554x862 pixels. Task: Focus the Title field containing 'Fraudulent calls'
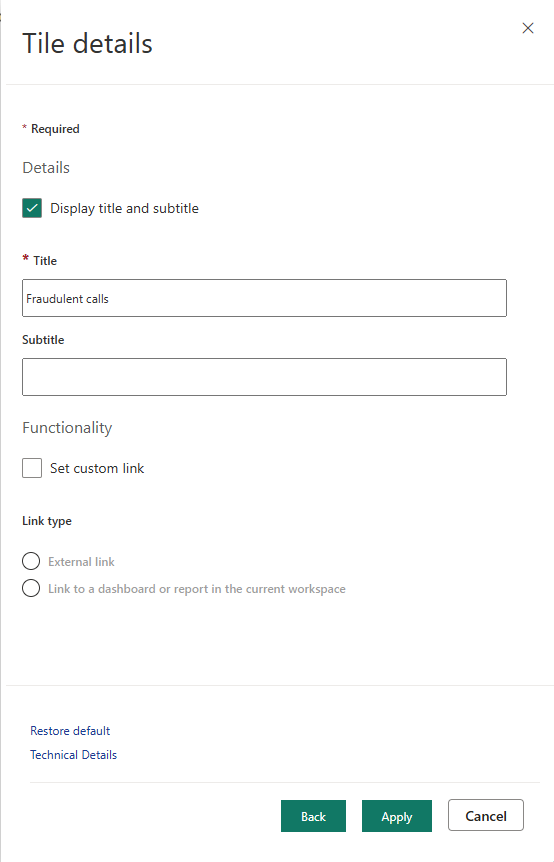point(264,298)
